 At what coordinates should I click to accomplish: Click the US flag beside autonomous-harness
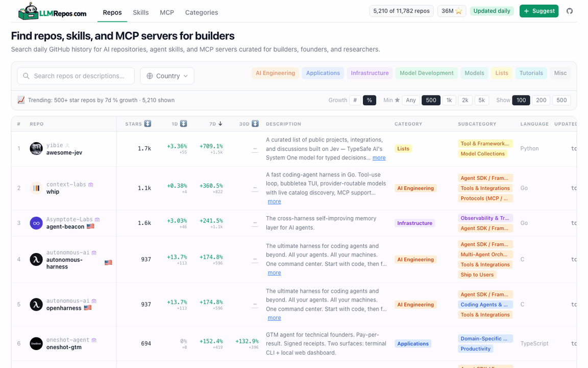108,263
